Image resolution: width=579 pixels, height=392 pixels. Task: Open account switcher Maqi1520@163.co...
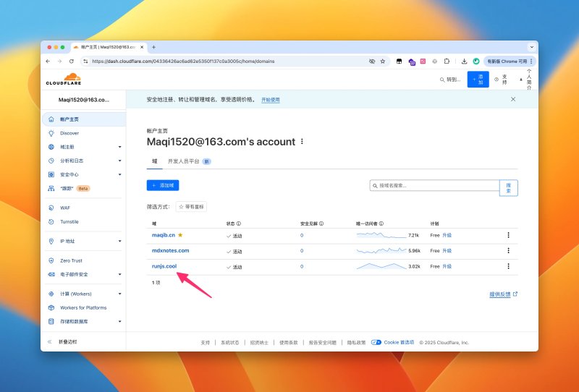pos(83,100)
